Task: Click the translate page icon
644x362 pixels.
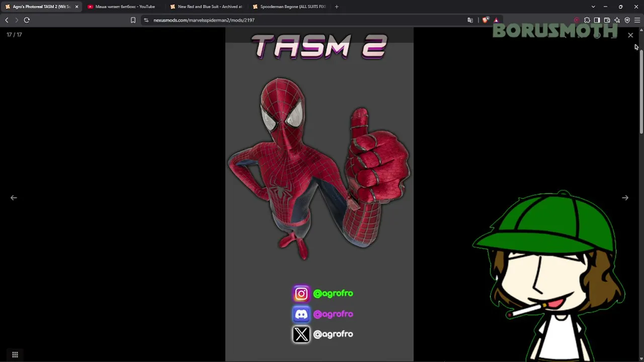Action: 470,20
